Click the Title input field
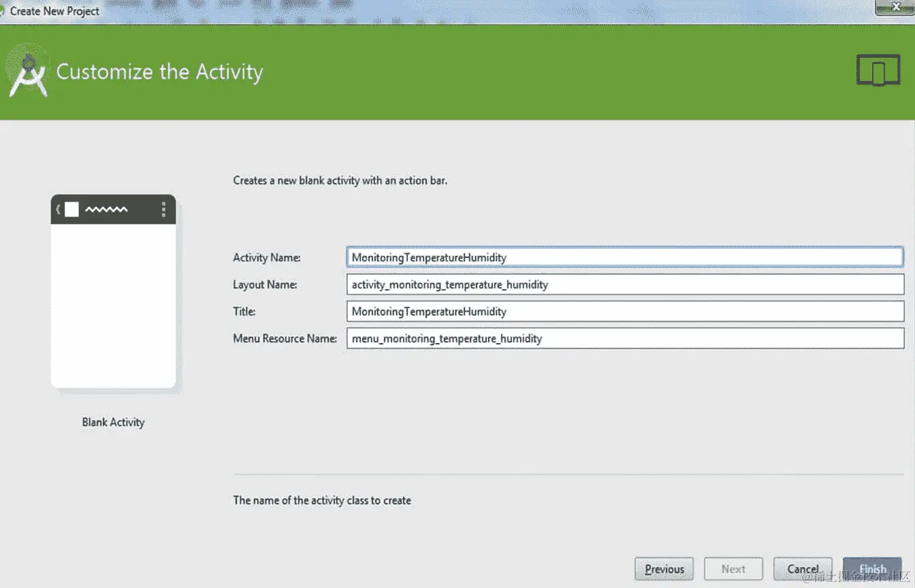This screenshot has height=588, width=915. point(625,311)
